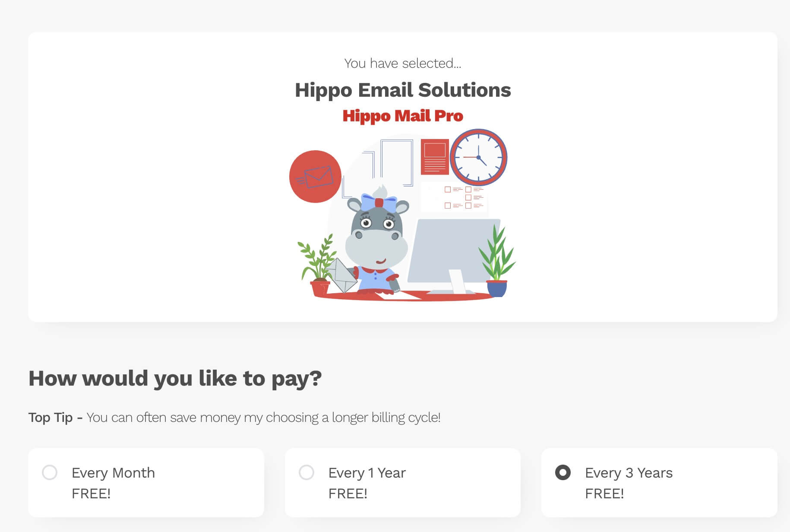Select the Every Month billing option
The height and width of the screenshot is (532, 790).
tap(50, 473)
